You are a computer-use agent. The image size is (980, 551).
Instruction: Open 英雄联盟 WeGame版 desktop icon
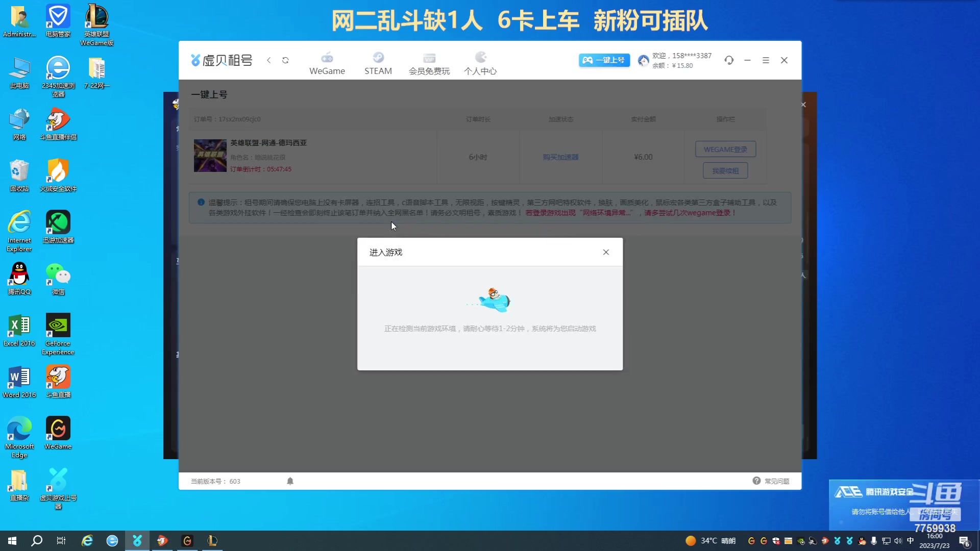click(96, 25)
